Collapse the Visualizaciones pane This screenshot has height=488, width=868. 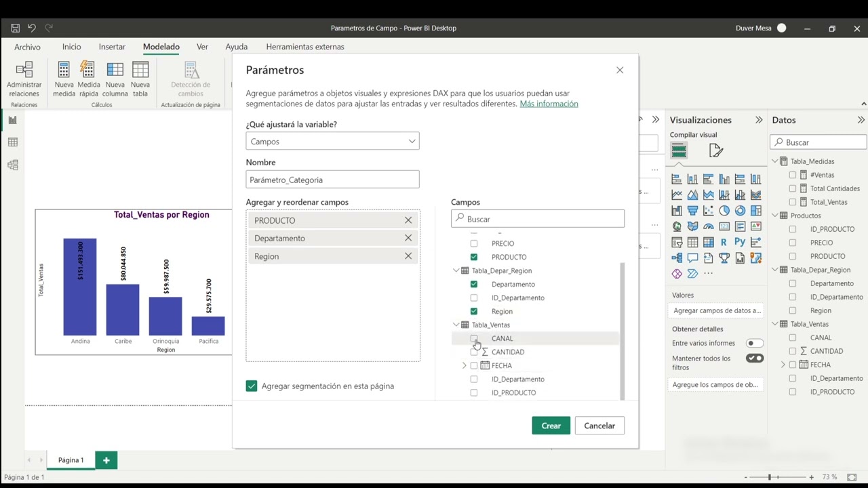[759, 120]
